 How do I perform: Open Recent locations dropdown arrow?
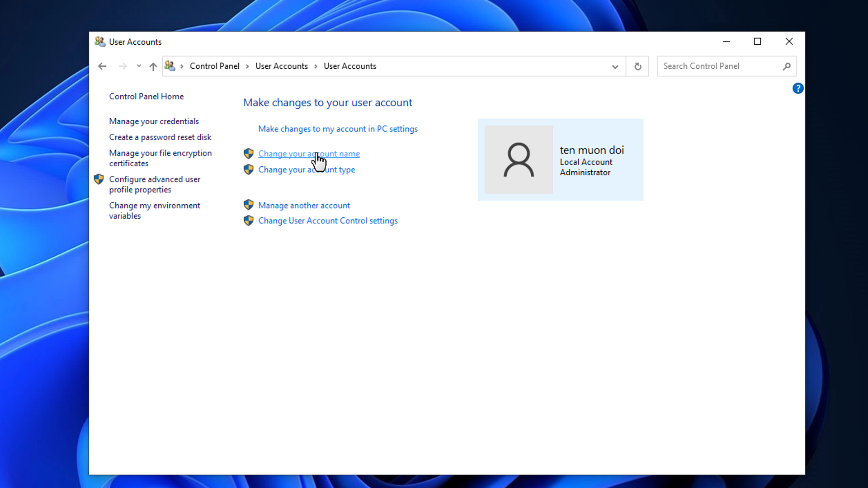tap(139, 66)
